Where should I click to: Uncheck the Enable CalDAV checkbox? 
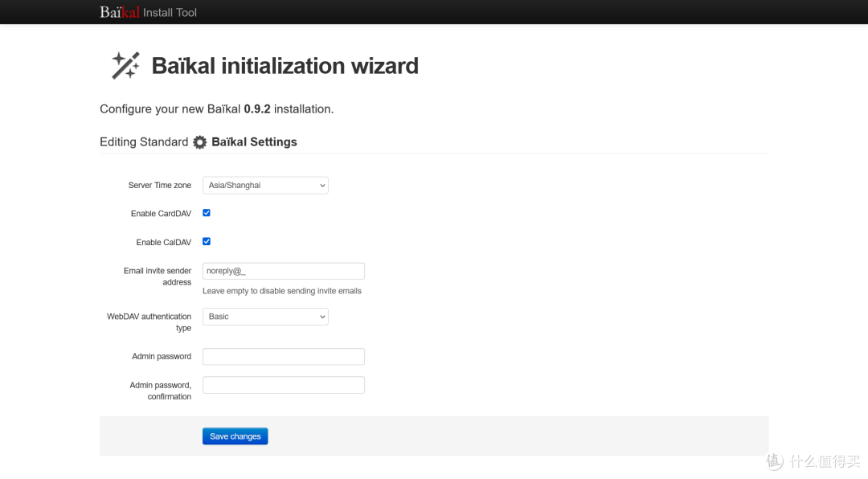pos(207,242)
